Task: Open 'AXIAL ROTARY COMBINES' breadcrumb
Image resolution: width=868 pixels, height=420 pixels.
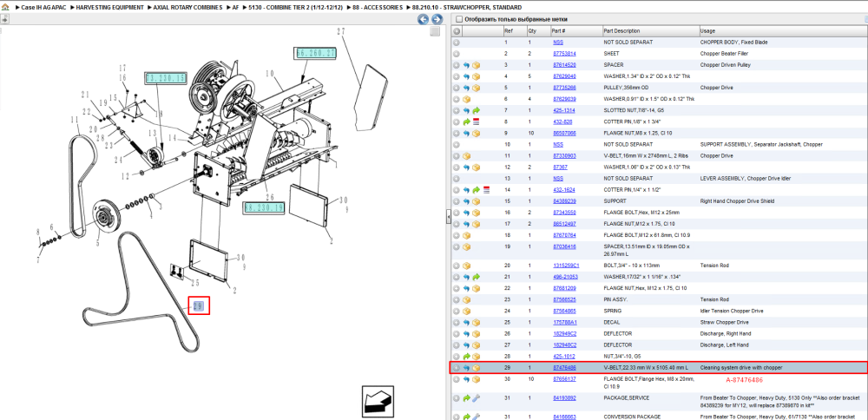Action: tap(188, 8)
